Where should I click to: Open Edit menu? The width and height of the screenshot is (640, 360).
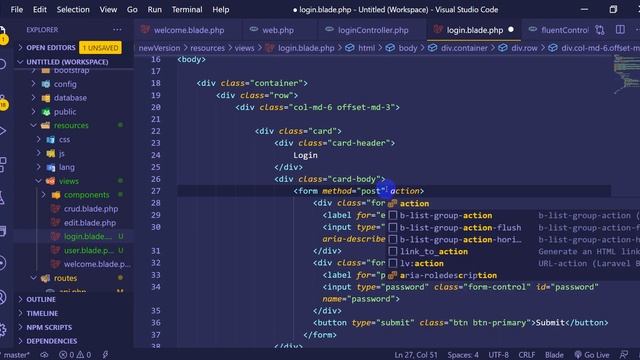tap(40, 9)
